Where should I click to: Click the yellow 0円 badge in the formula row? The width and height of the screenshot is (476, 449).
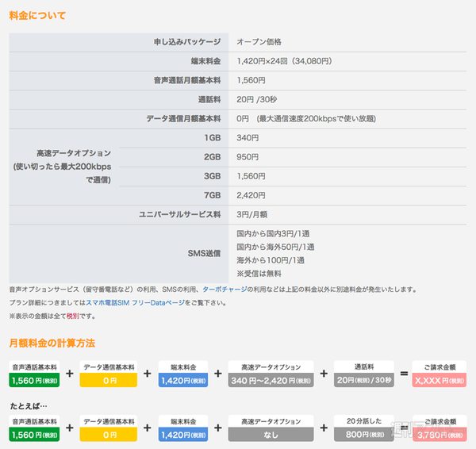pyautogui.click(x=109, y=381)
